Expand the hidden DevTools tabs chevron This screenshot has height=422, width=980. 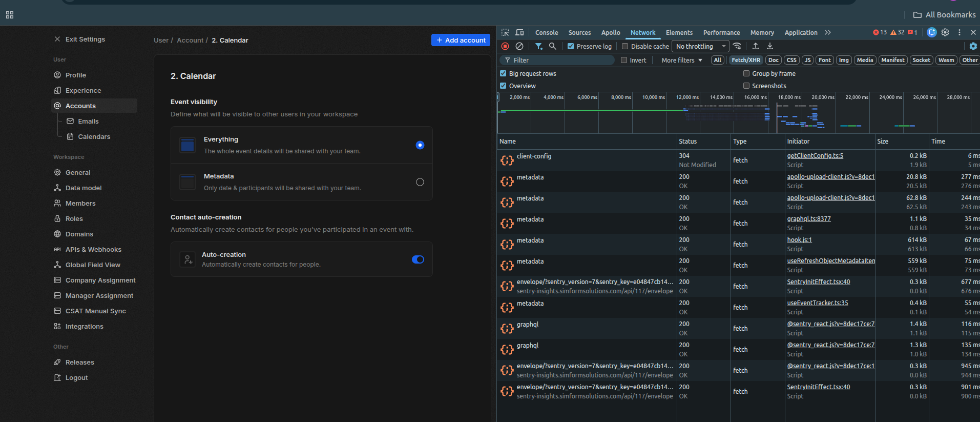click(828, 32)
